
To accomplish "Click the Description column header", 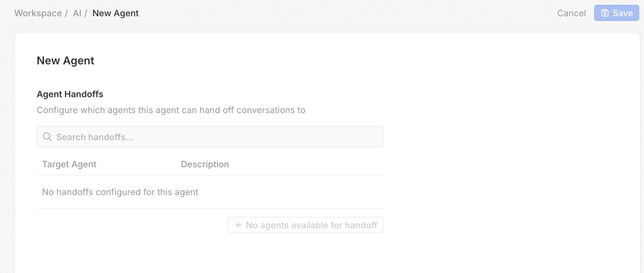I will coord(205,164).
